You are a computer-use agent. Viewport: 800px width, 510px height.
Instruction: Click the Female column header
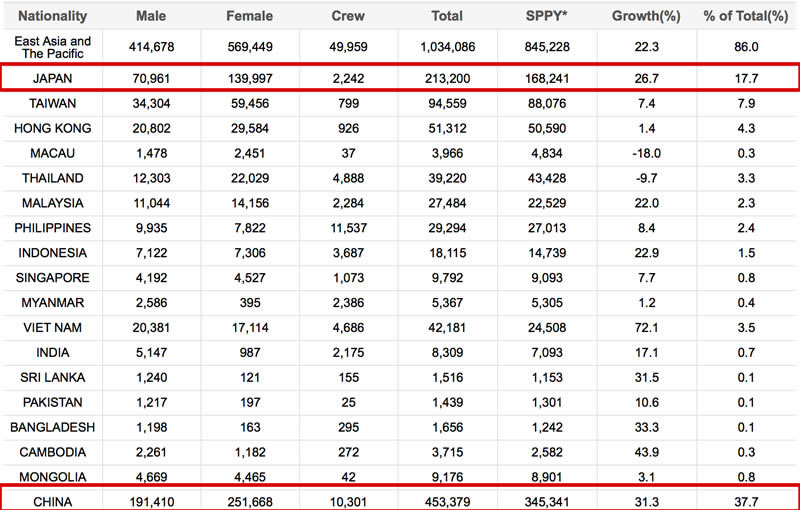pyautogui.click(x=249, y=16)
